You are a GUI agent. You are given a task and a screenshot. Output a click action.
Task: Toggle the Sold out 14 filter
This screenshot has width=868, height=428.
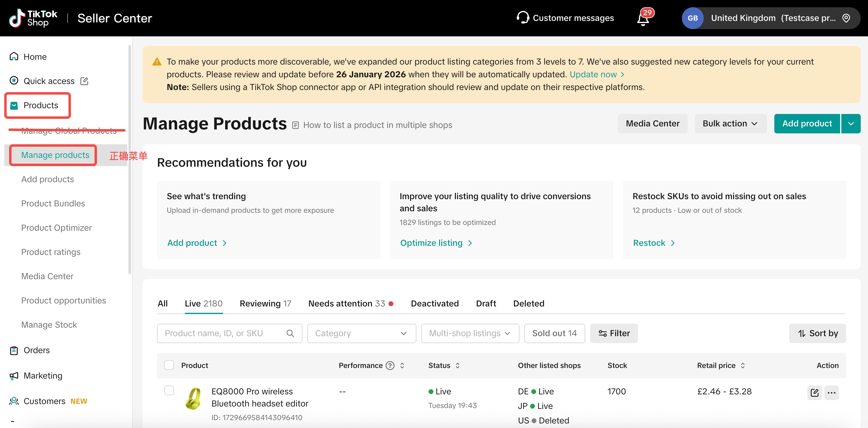click(554, 333)
